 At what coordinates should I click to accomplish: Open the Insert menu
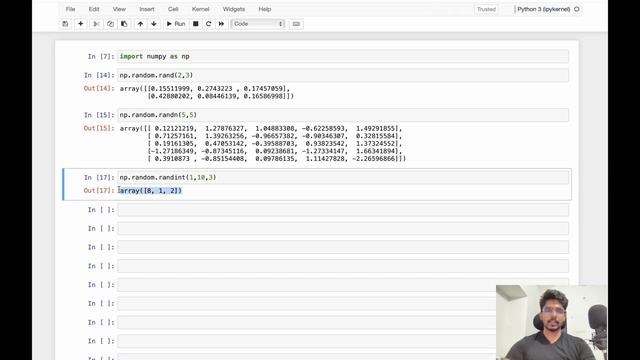(147, 9)
